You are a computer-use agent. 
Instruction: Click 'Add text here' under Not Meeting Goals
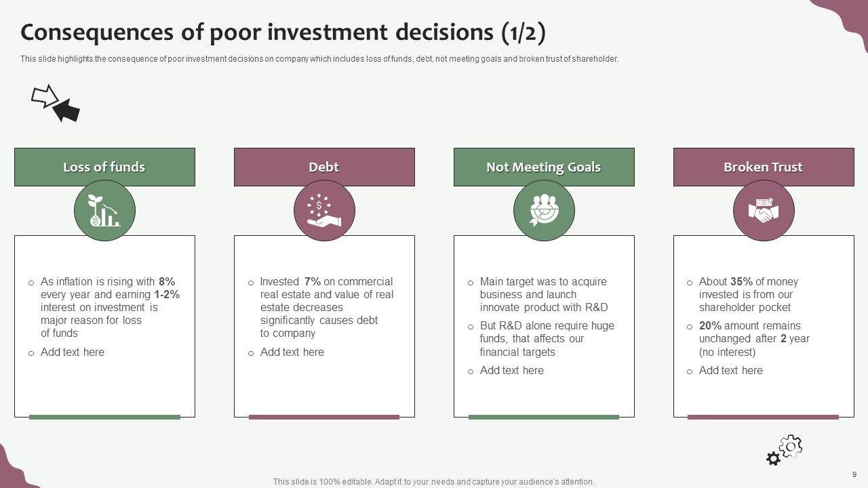coord(512,370)
